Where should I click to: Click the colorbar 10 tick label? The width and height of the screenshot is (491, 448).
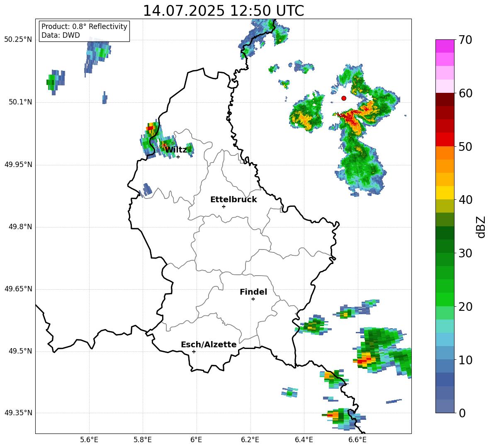(x=465, y=360)
